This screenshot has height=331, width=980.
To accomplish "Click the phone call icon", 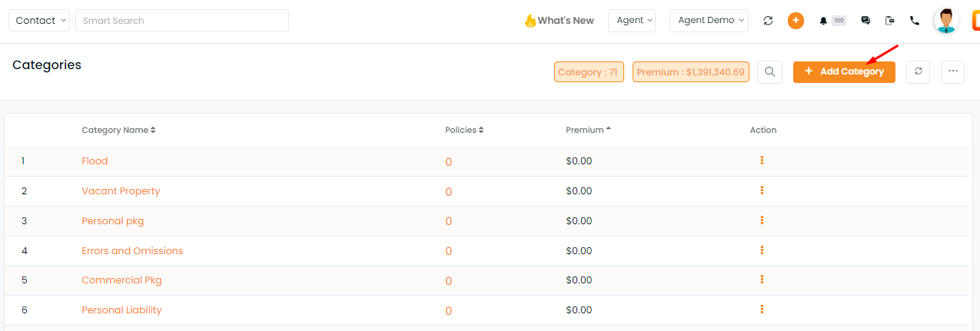I will point(915,21).
